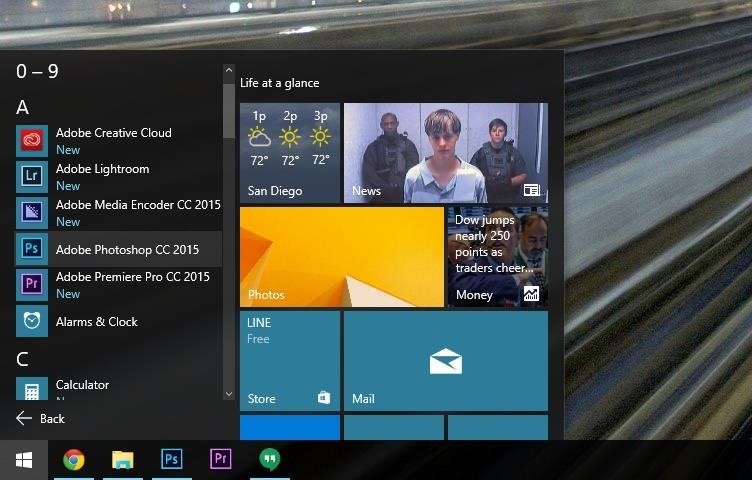Viewport: 752px width, 480px height.
Task: Click the app list scrollbar down arrow
Action: (229, 394)
